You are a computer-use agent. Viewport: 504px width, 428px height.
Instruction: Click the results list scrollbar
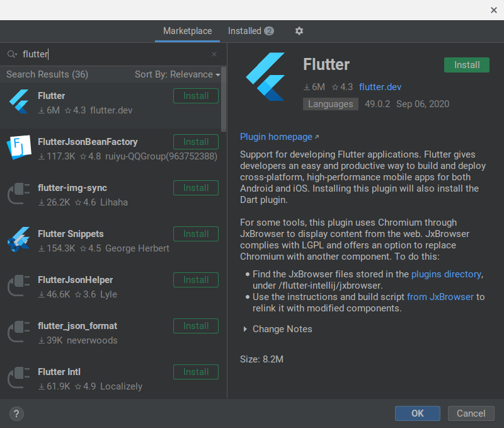pos(224,99)
